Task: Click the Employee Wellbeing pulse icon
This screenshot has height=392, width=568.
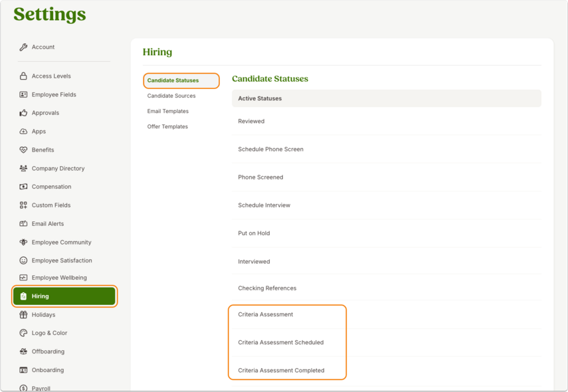Action: click(x=23, y=278)
